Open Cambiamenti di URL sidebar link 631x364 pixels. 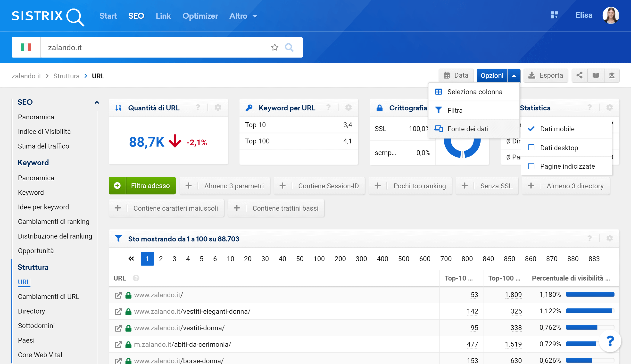coord(49,297)
